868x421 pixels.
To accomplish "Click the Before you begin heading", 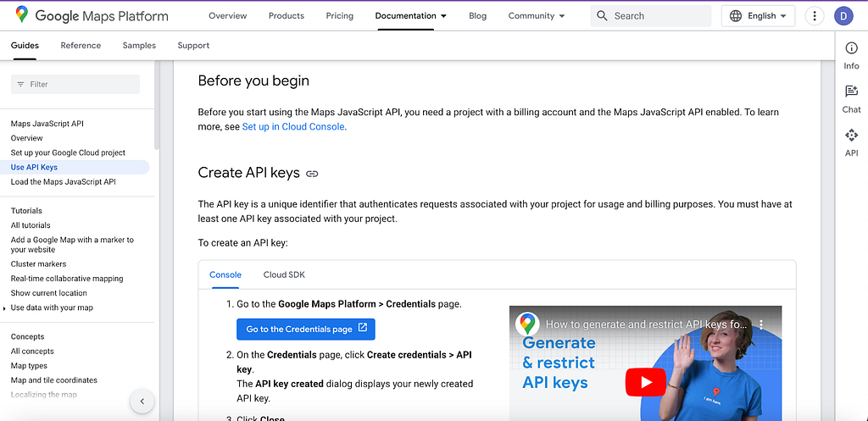I will point(253,80).
